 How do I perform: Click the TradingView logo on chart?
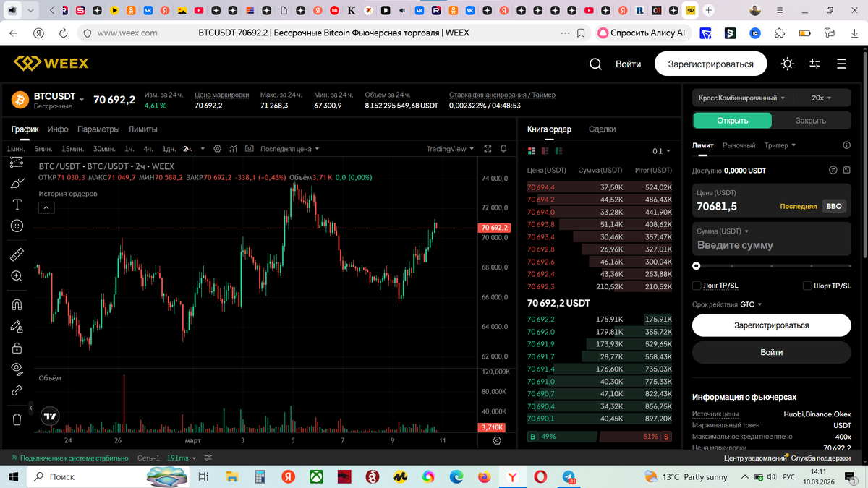click(x=49, y=416)
